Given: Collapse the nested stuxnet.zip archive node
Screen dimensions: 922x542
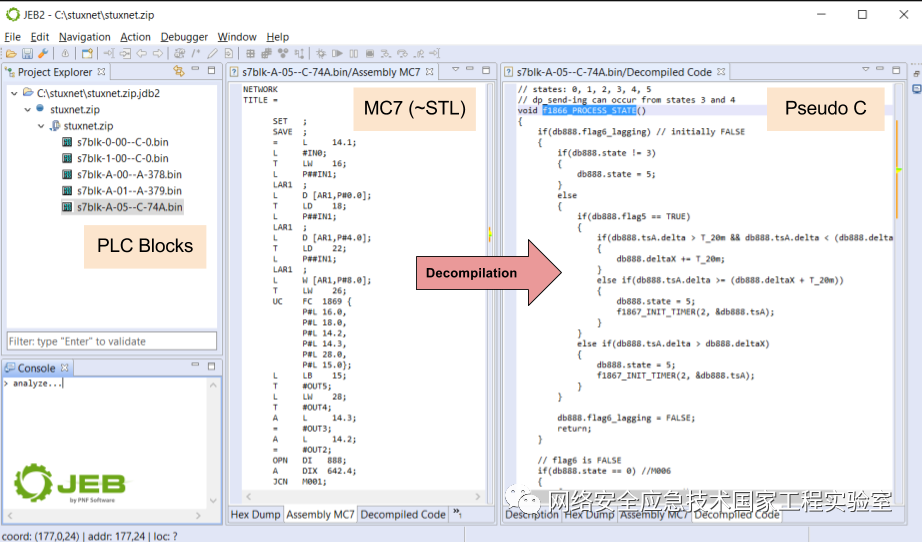Looking at the screenshot, I should coord(42,126).
